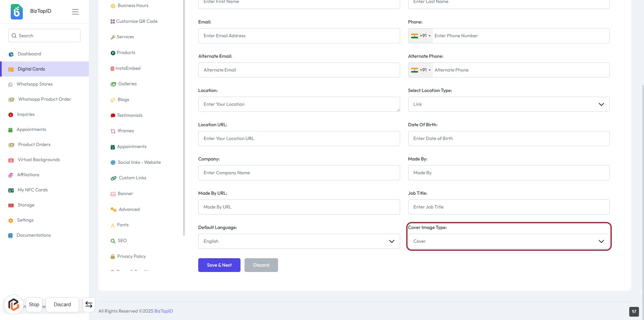Click the Dashboard pie chart icon
644x320 pixels.
[x=11, y=54]
